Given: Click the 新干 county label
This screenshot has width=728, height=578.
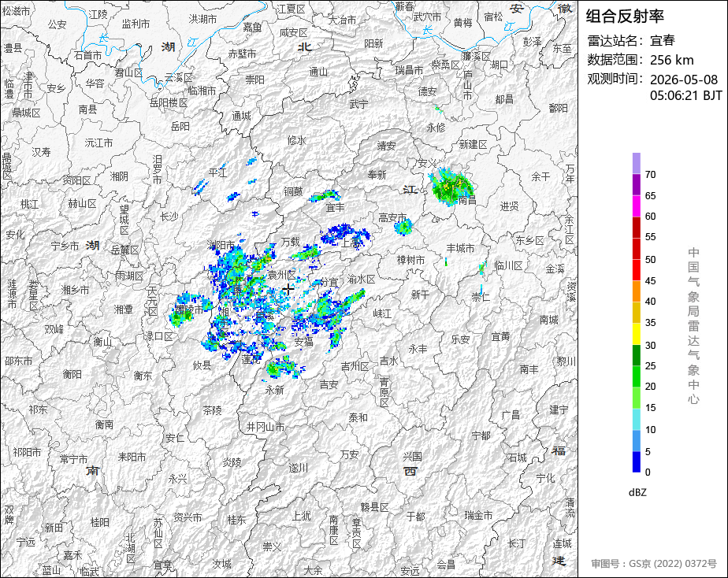Looking at the screenshot, I should coord(420,295).
